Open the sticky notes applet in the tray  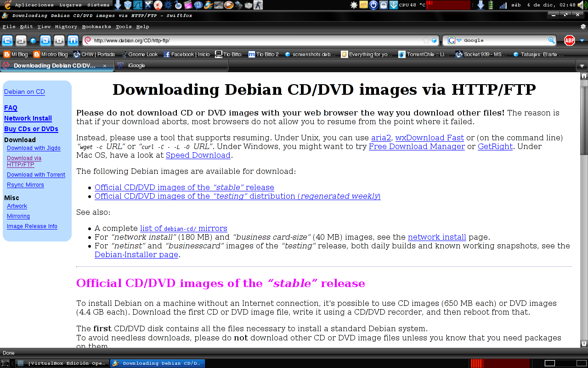pos(363,6)
